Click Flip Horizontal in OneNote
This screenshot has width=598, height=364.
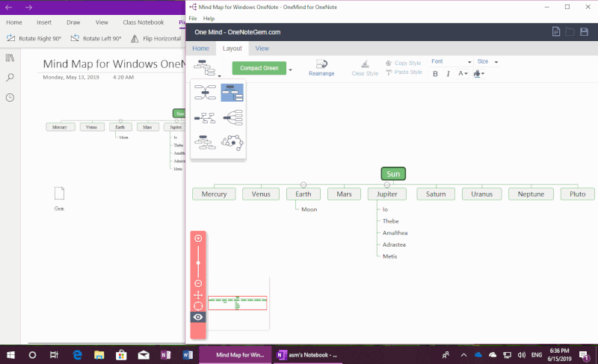coord(155,39)
